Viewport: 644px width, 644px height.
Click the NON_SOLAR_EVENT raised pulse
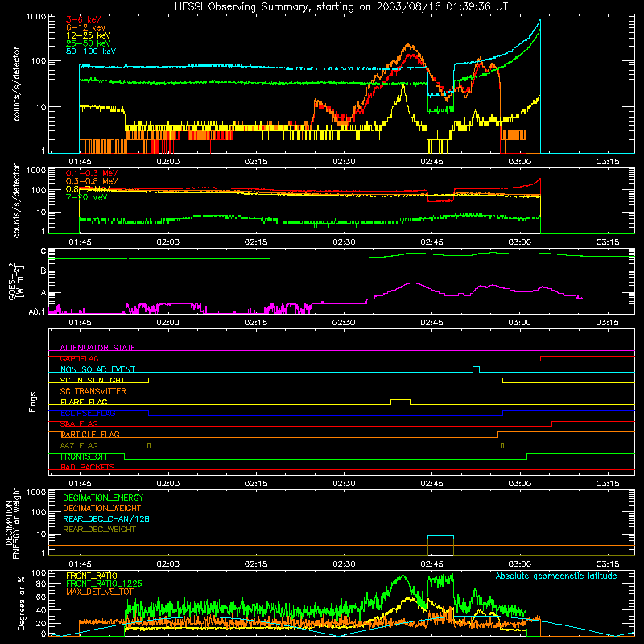tap(476, 369)
